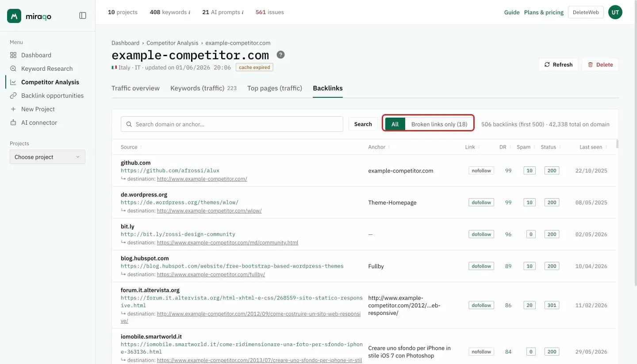Collapse the sidebar with the panel icon
This screenshot has height=364, width=637.
[83, 15]
